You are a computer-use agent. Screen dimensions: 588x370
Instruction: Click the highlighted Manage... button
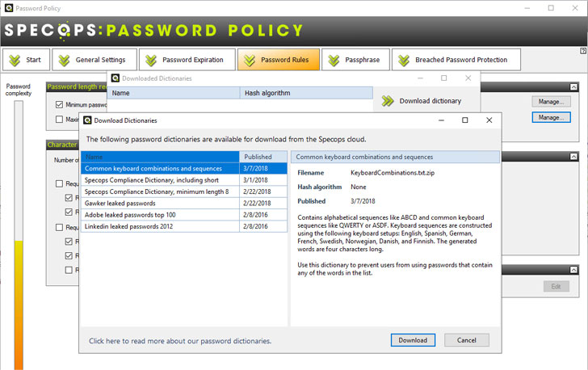(x=551, y=117)
